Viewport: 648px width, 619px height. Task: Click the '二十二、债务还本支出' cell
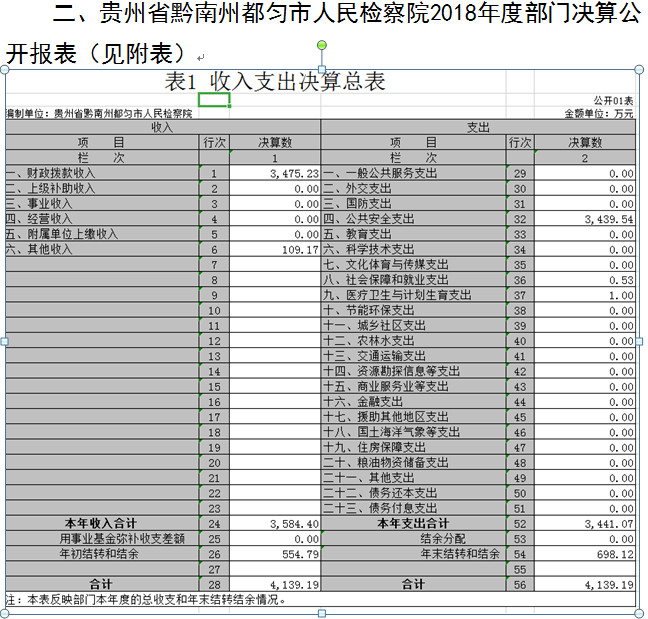click(413, 493)
